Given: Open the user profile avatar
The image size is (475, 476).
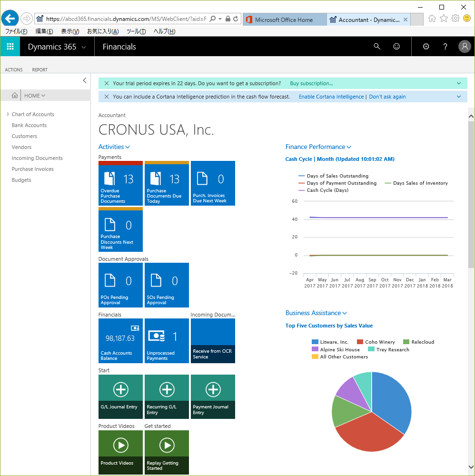Looking at the screenshot, I should (465, 47).
